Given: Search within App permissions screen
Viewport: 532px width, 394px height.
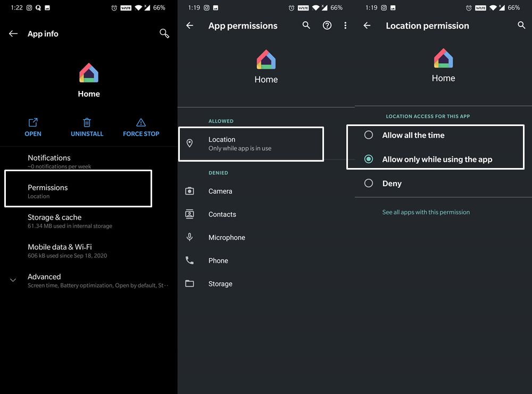Looking at the screenshot, I should click(306, 25).
